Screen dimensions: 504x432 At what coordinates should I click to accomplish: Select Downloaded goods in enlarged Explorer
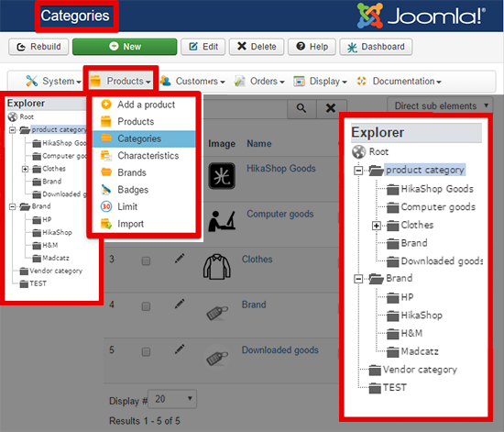(442, 260)
